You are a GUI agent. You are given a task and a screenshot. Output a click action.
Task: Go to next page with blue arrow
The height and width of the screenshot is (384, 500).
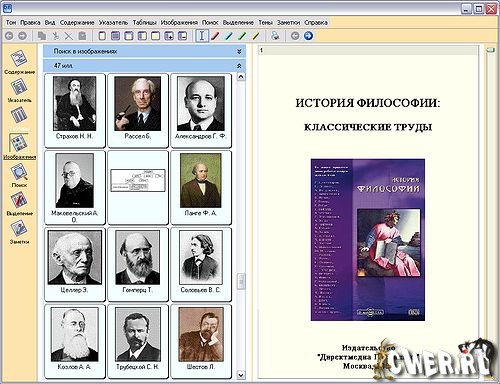308,36
